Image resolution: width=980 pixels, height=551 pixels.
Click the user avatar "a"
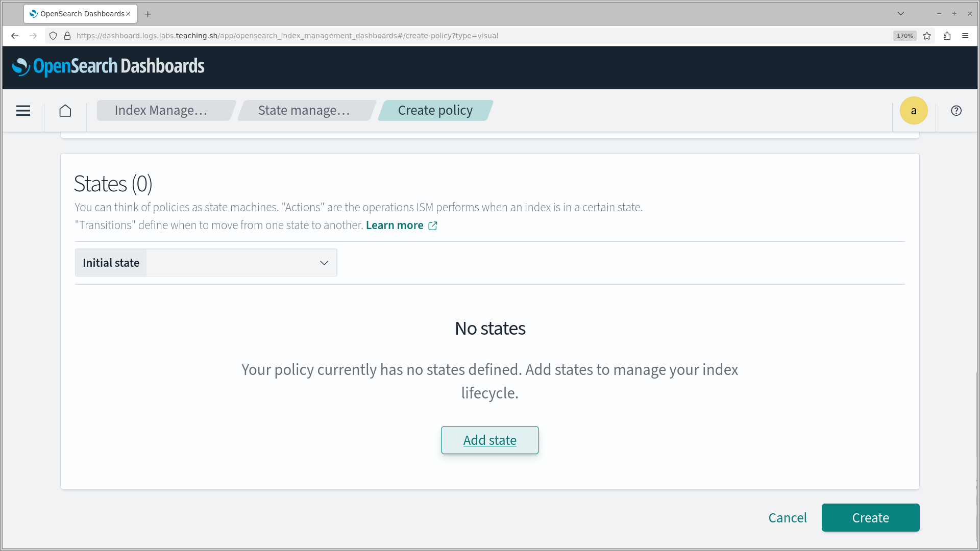pos(913,111)
